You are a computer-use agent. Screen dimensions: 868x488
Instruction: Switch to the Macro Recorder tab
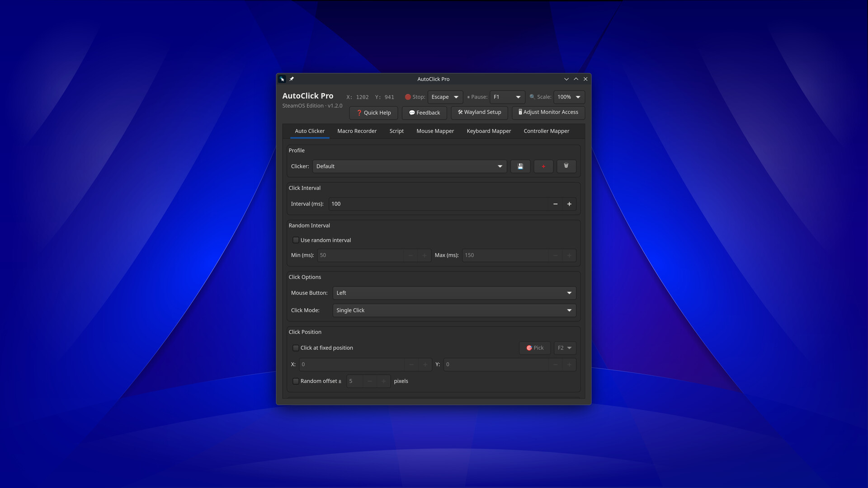357,131
